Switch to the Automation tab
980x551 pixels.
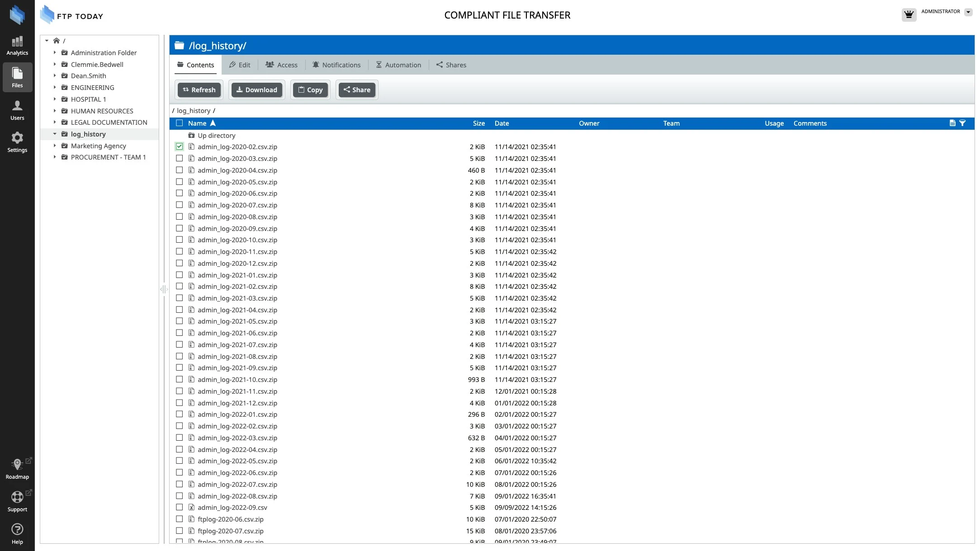tap(398, 65)
